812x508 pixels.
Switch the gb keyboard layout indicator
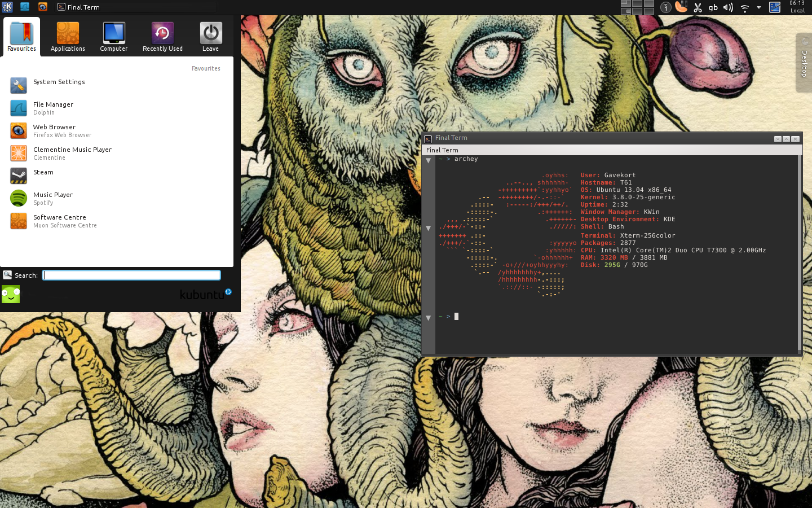713,7
